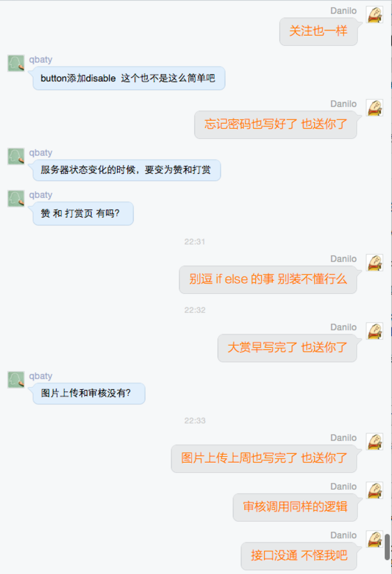392x574 pixels.
Task: Select the 别逗 if else 的事 message bubble
Action: coord(268,279)
